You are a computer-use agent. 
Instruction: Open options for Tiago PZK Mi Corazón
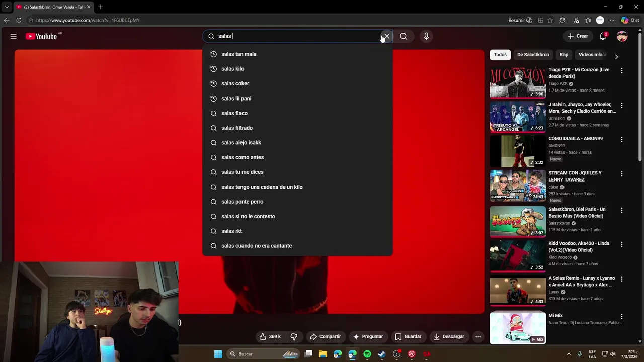click(x=622, y=71)
